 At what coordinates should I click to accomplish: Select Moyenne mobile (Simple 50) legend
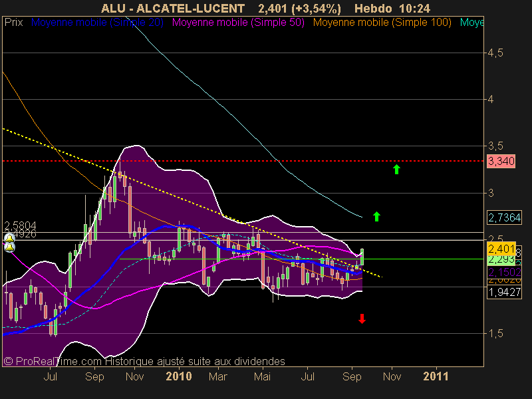pyautogui.click(x=238, y=23)
